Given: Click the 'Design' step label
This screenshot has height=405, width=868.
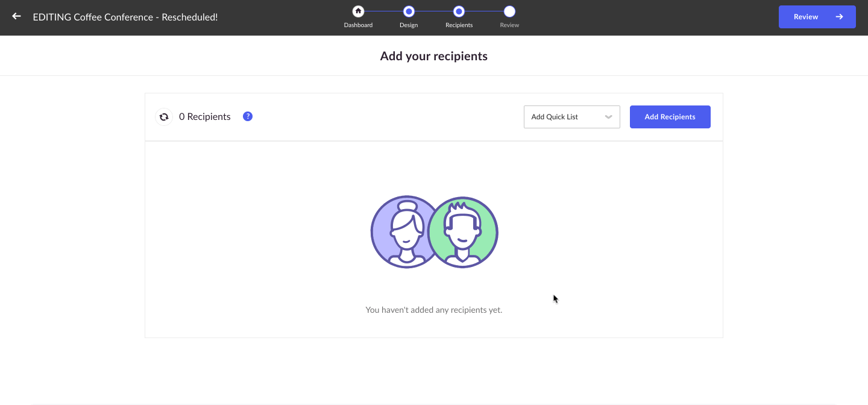Looking at the screenshot, I should [x=409, y=25].
